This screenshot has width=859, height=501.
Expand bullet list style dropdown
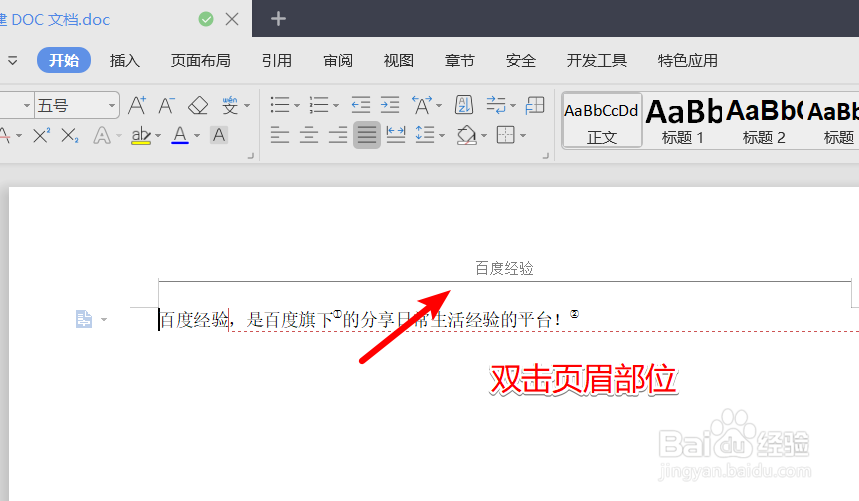coord(297,105)
